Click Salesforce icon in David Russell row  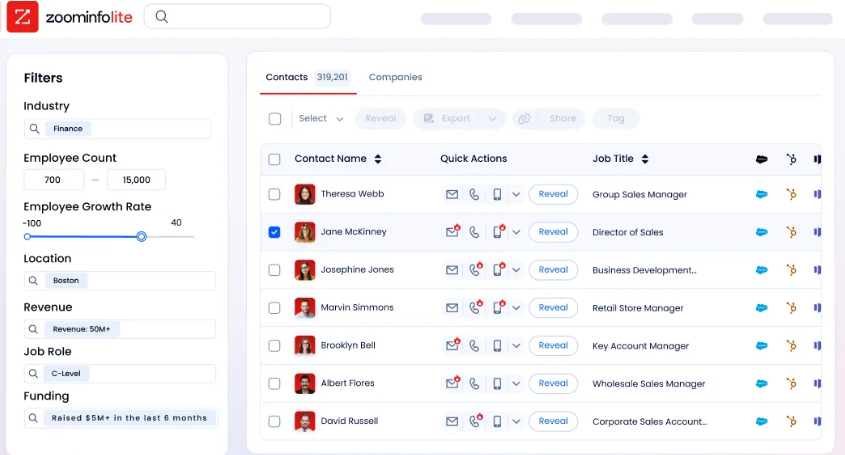pyautogui.click(x=761, y=421)
